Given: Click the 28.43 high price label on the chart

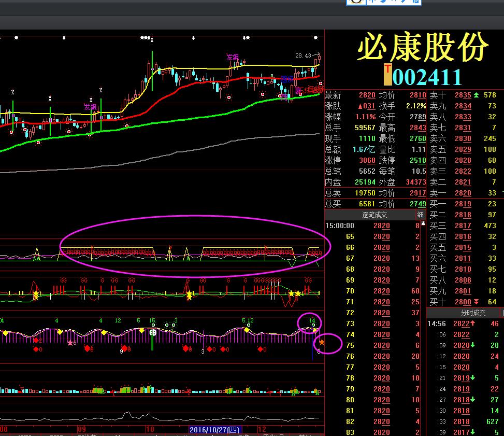Looking at the screenshot, I should click(x=303, y=55).
